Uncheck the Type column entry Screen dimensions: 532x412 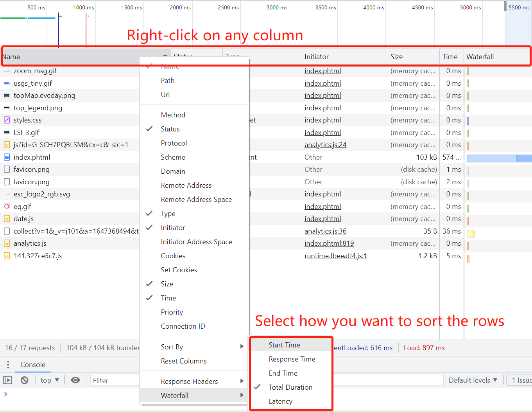(194, 214)
